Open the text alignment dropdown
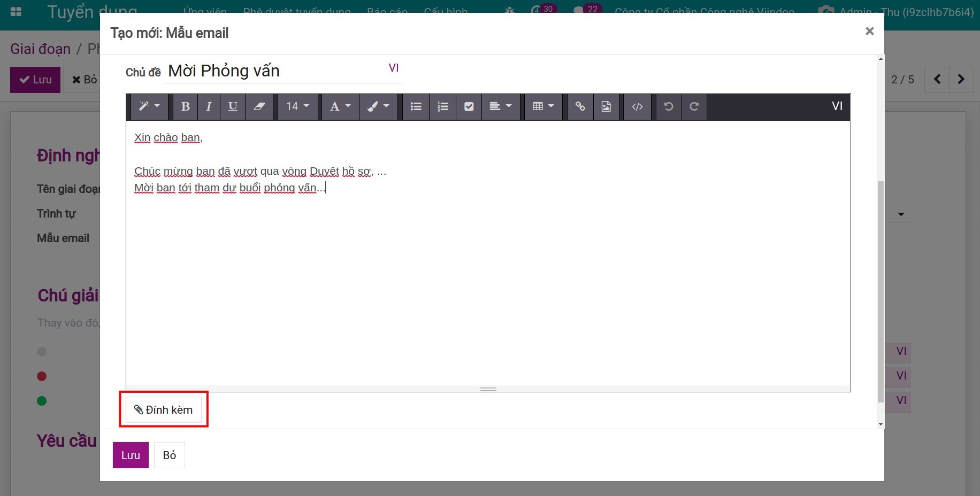The image size is (980, 496). pos(501,106)
